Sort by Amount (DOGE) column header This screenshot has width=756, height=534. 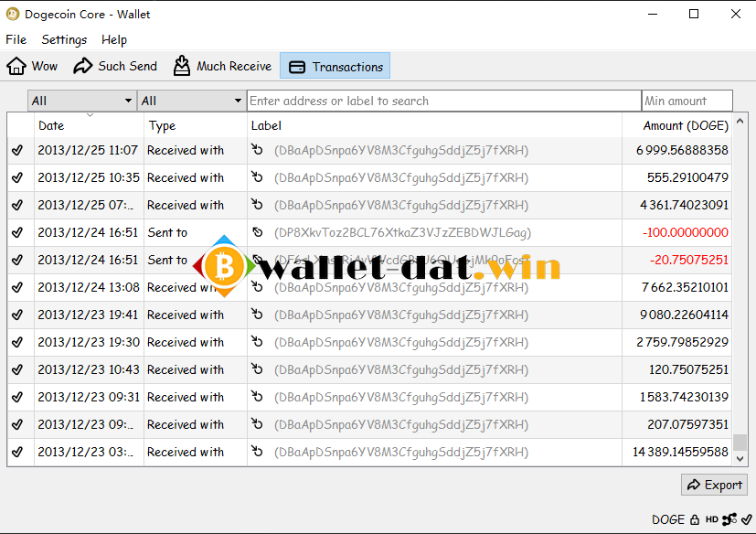(x=677, y=125)
